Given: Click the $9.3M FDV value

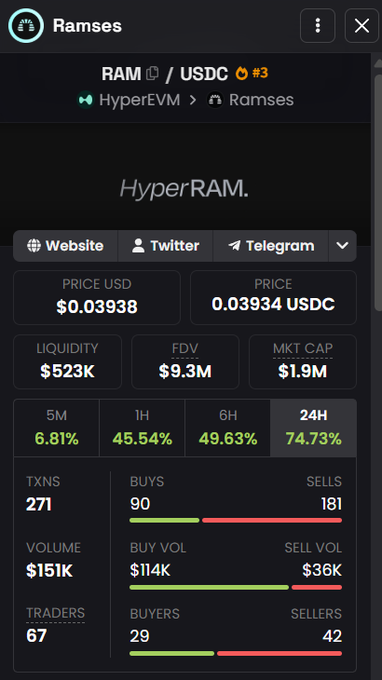Looking at the screenshot, I should click(185, 371).
